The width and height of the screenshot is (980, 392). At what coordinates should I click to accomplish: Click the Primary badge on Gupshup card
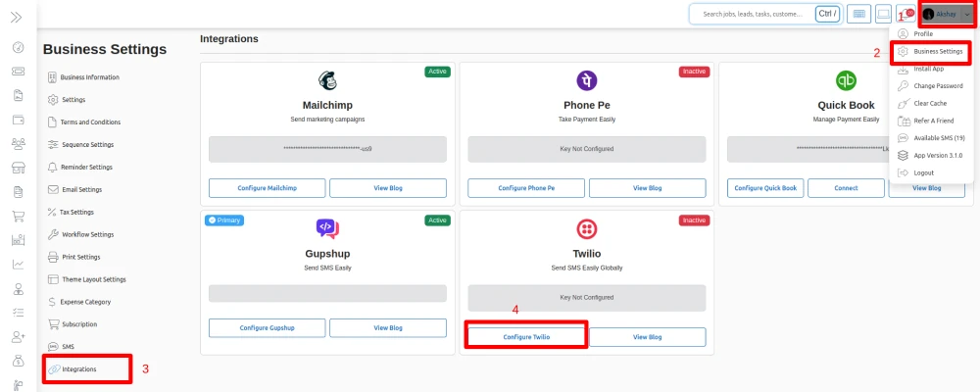(x=224, y=220)
